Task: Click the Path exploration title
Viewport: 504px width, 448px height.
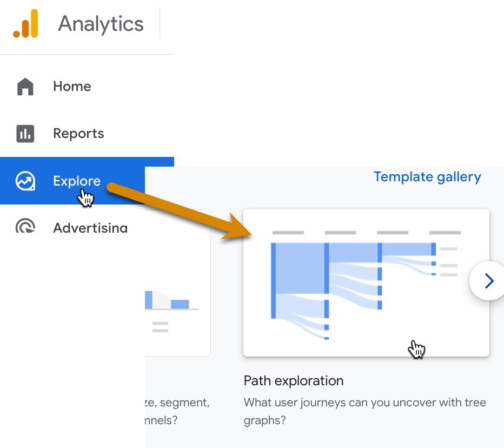Action: (294, 381)
